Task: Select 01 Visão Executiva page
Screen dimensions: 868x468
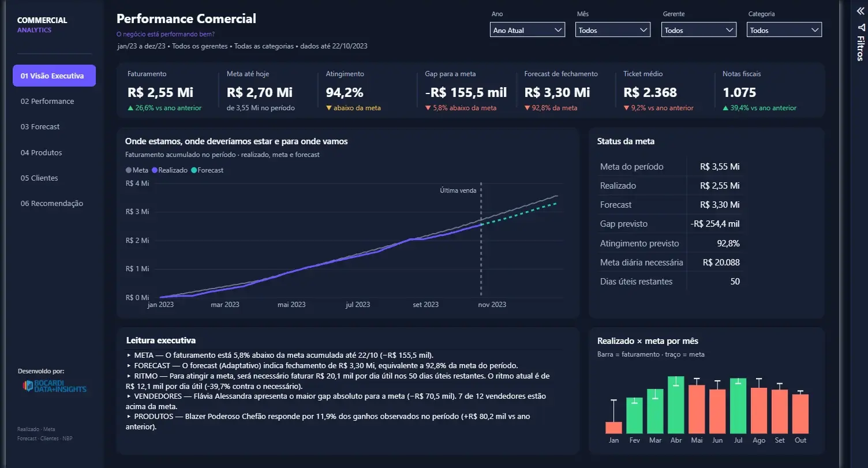Action: tap(54, 76)
